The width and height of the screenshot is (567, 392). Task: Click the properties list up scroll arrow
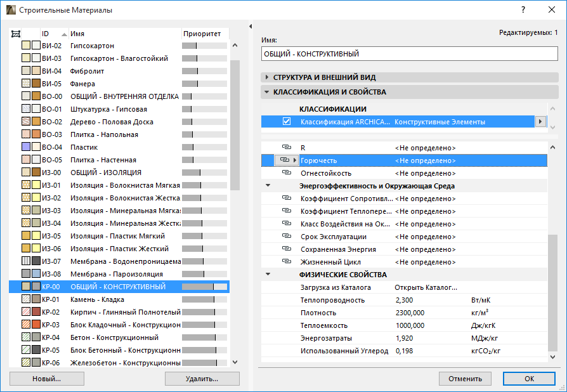point(552,147)
